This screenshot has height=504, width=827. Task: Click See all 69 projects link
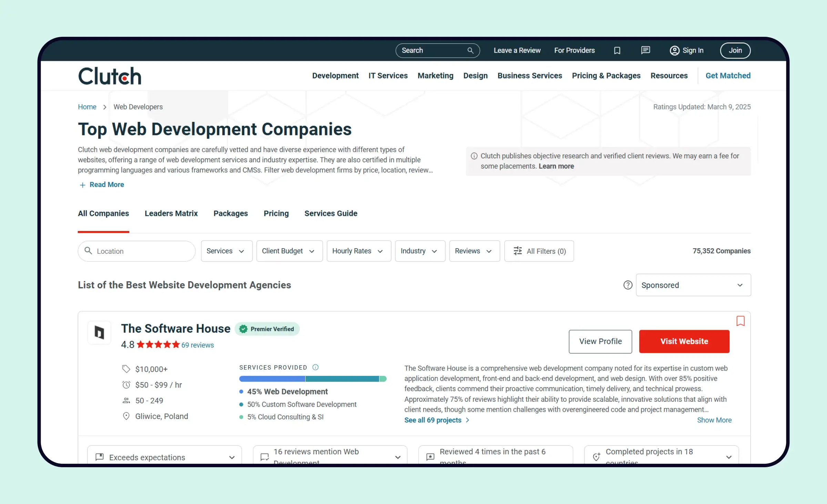[x=437, y=420]
